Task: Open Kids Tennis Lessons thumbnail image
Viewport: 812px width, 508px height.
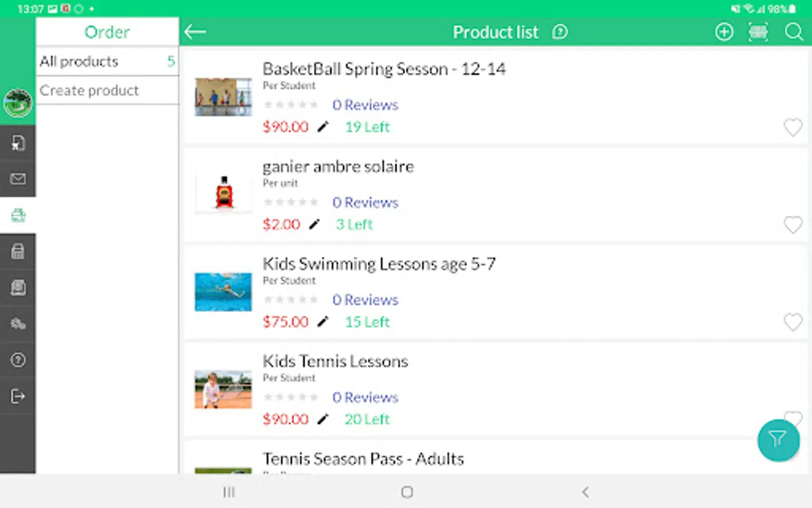Action: tap(223, 389)
